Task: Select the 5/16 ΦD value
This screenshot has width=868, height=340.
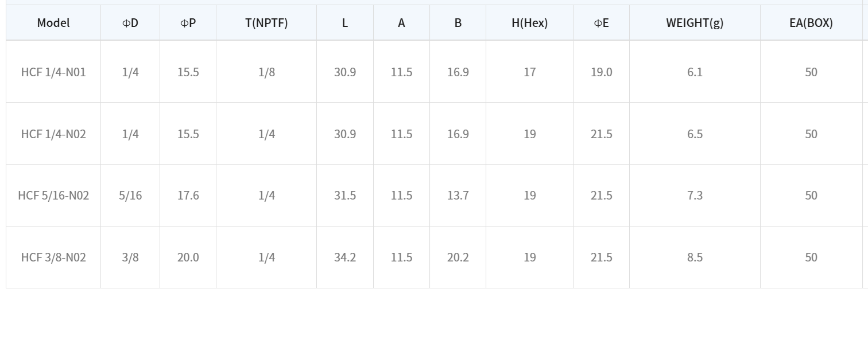Action: tap(130, 196)
